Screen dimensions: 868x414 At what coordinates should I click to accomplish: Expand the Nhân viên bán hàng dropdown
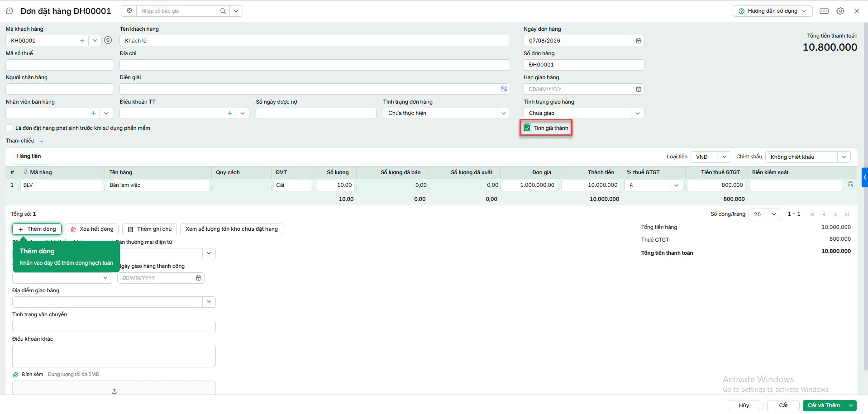click(106, 113)
